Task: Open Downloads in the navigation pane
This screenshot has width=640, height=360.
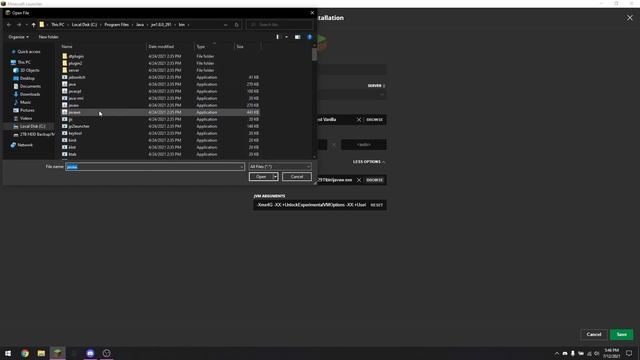Action: coord(30,94)
